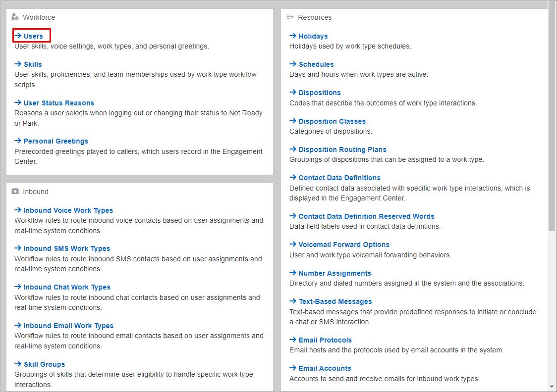Open User Status Reasons settings
Viewport: 557px width, 392px height.
pos(58,103)
